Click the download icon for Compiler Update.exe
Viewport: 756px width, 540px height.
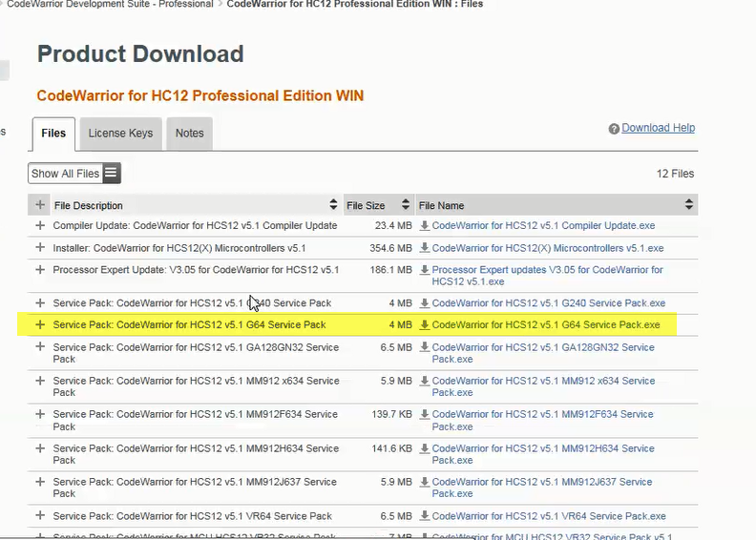[424, 225]
